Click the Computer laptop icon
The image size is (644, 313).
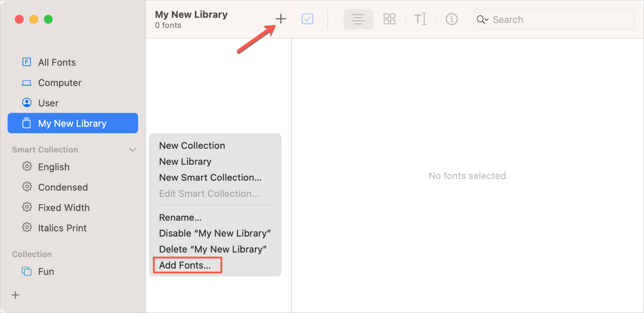click(x=27, y=83)
